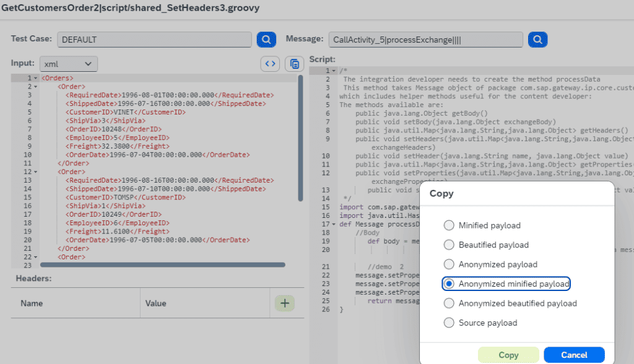This screenshot has height=364, width=634.
Task: Select Source payload radio option
Action: click(449, 323)
